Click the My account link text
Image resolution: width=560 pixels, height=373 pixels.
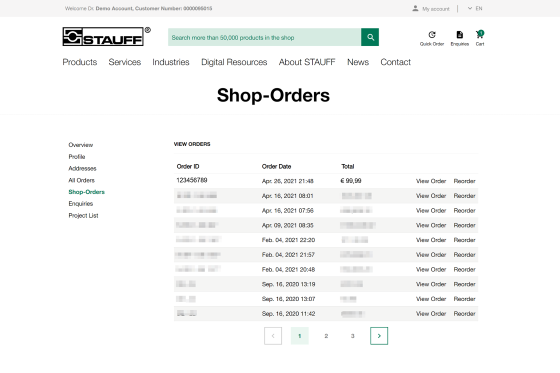pyautogui.click(x=436, y=9)
